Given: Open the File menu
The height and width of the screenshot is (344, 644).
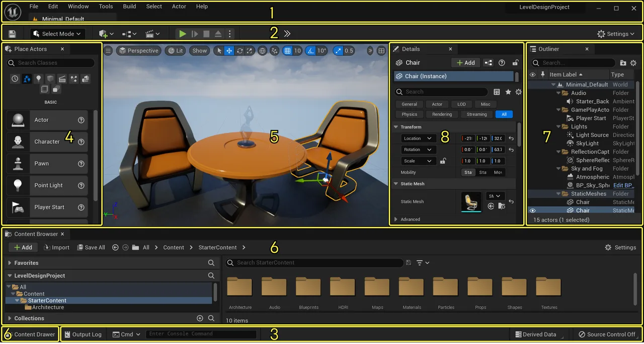Looking at the screenshot, I should [34, 7].
